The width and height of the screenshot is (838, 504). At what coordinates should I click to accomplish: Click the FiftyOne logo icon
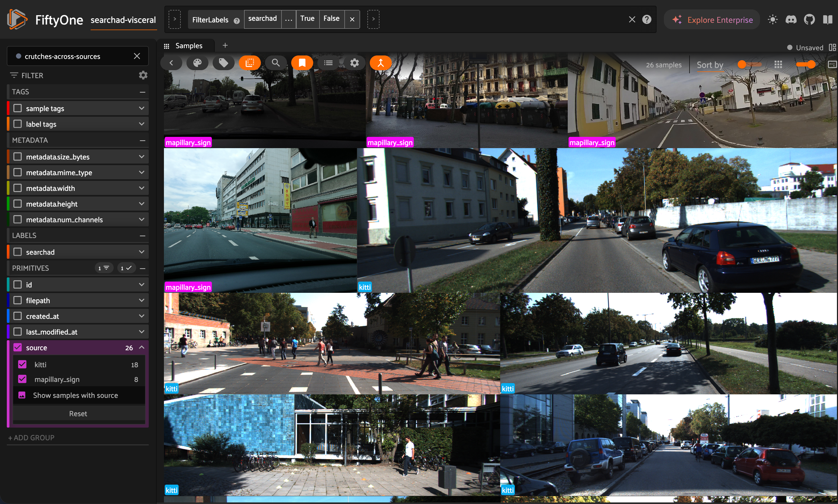coord(17,19)
